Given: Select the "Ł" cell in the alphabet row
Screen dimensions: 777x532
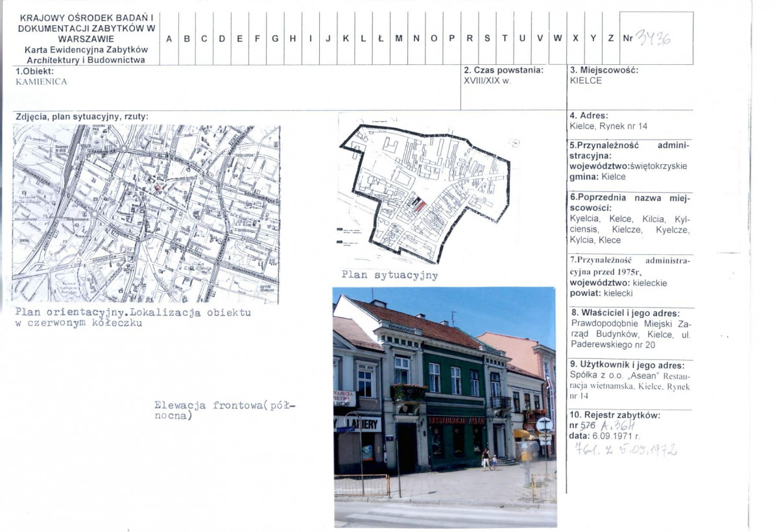Looking at the screenshot, I should pyautogui.click(x=381, y=38).
